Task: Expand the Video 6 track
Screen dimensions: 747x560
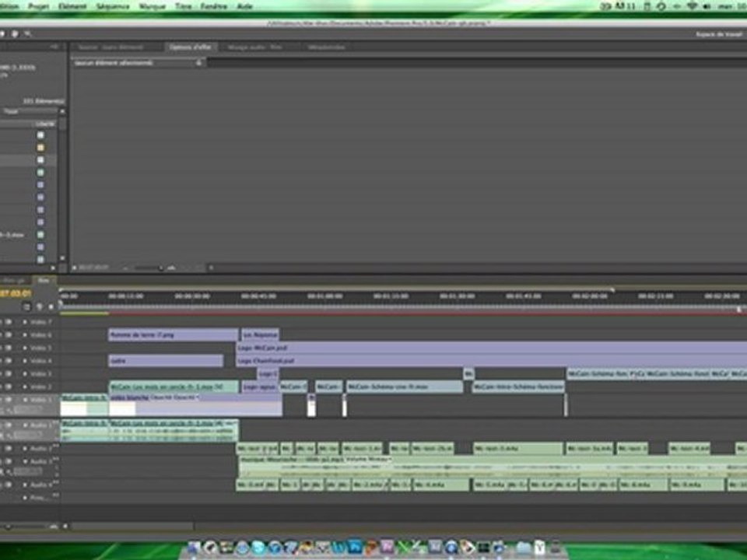Action: (x=25, y=335)
